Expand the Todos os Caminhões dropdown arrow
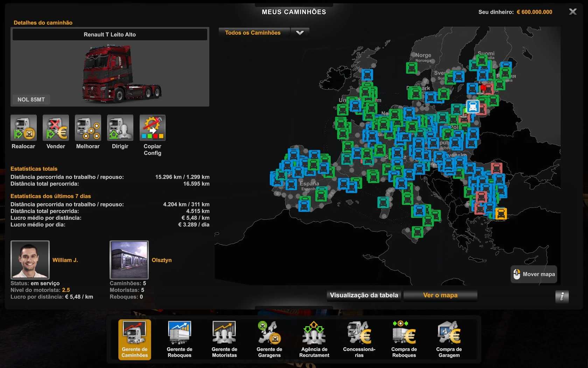The image size is (588, 368). pyautogui.click(x=300, y=33)
